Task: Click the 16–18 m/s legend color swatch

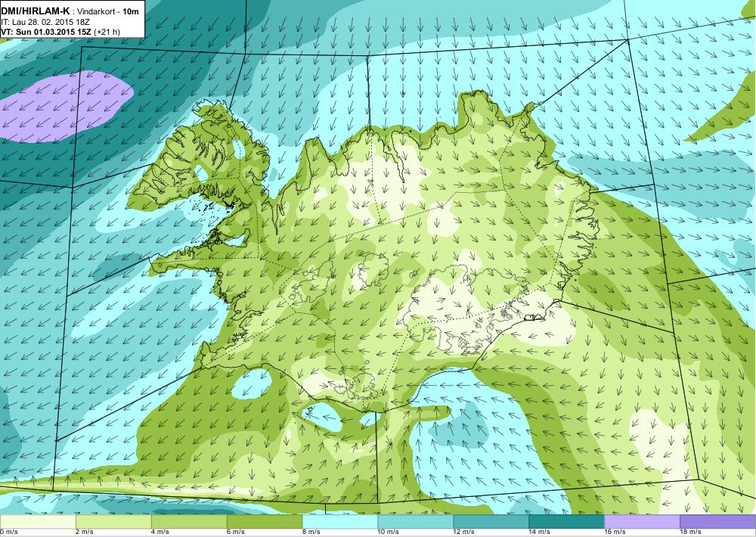Action: coord(642,522)
